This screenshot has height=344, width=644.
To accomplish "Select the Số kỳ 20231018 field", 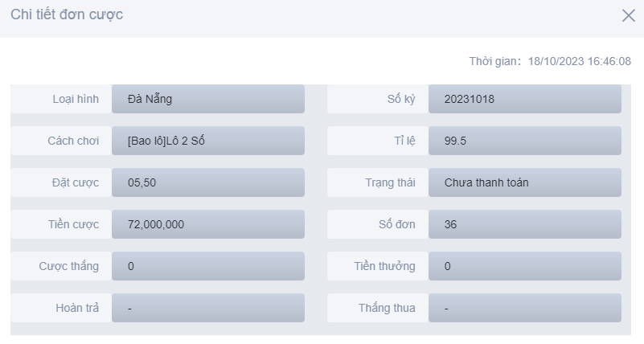I will click(x=524, y=99).
